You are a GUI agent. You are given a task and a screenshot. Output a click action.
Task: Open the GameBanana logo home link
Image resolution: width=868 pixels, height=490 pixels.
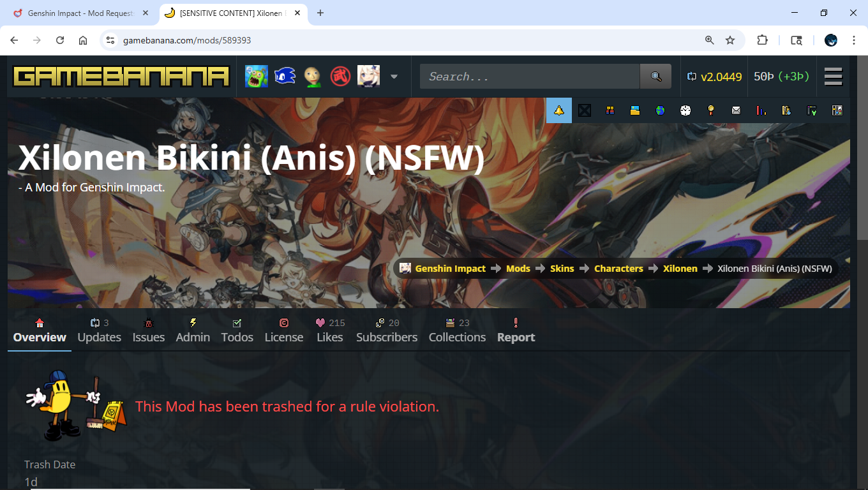click(x=121, y=77)
